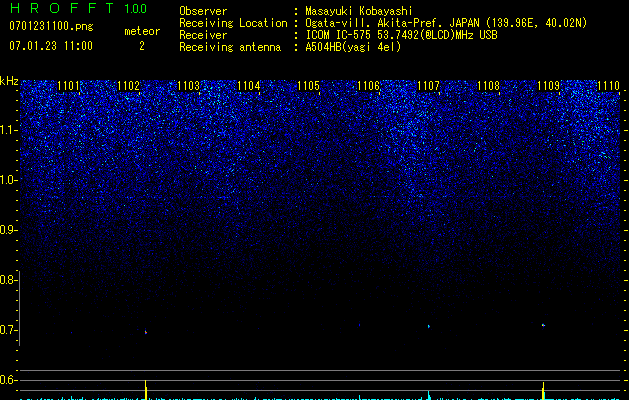The height and width of the screenshot is (400, 629).
Task: Click the Observer field label
Action: point(203,11)
